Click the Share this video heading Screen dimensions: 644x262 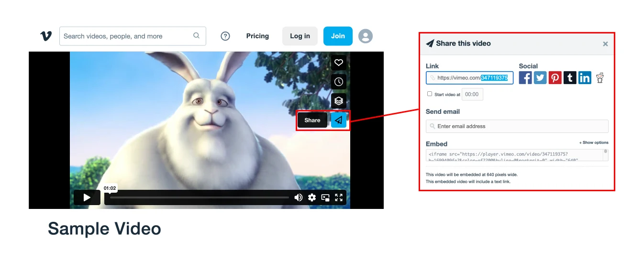(x=463, y=43)
